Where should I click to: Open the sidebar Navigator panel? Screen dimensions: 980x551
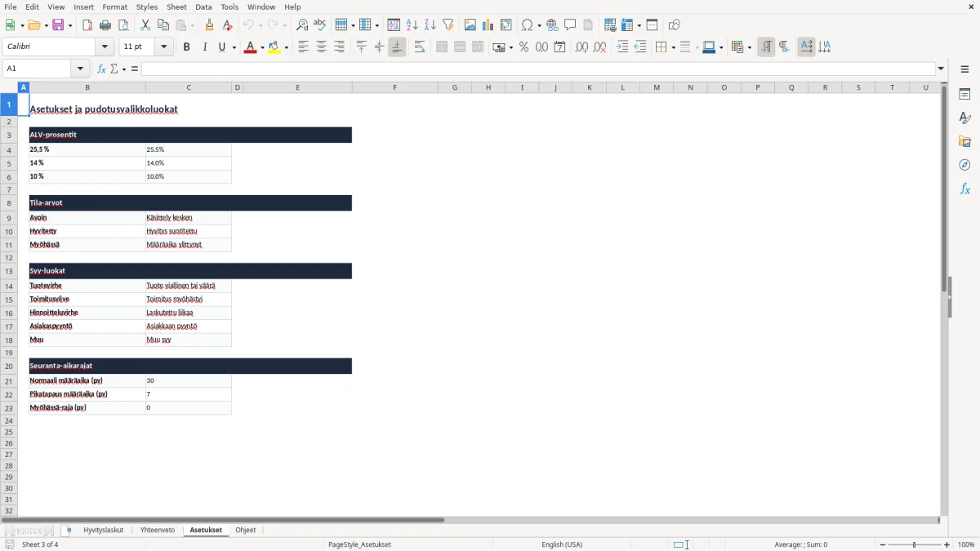[x=964, y=165]
